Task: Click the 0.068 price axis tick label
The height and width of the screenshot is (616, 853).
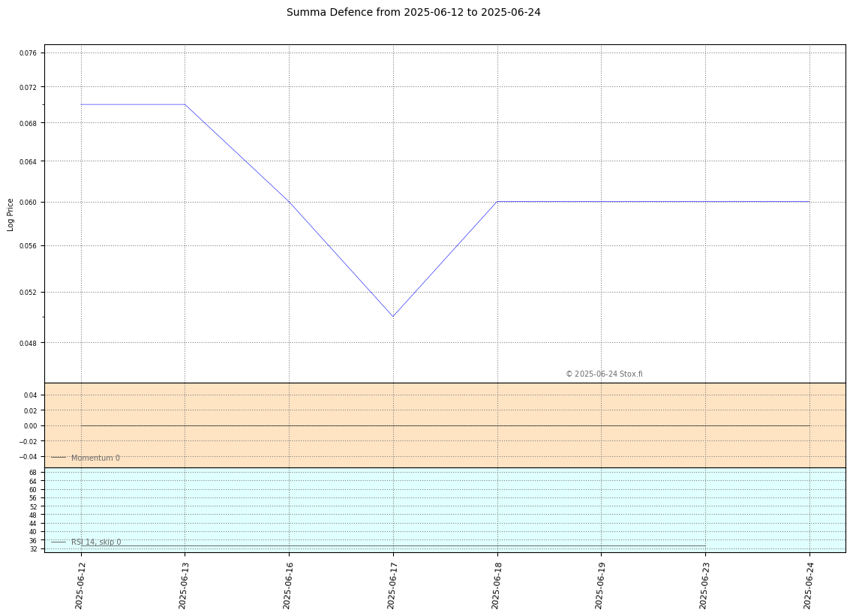Action: pyautogui.click(x=29, y=124)
